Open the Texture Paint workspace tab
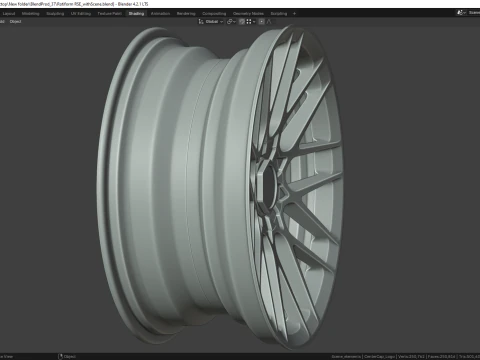This screenshot has height=360, width=480. [109, 14]
